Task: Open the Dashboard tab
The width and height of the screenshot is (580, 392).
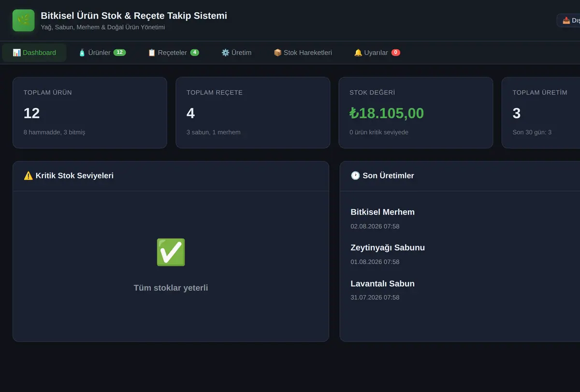Action: pyautogui.click(x=34, y=53)
